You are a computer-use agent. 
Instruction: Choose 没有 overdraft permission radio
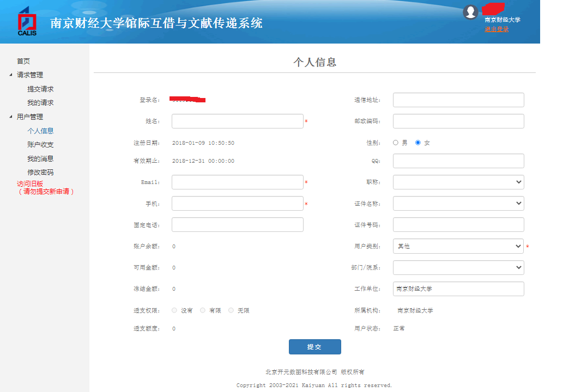(x=174, y=310)
